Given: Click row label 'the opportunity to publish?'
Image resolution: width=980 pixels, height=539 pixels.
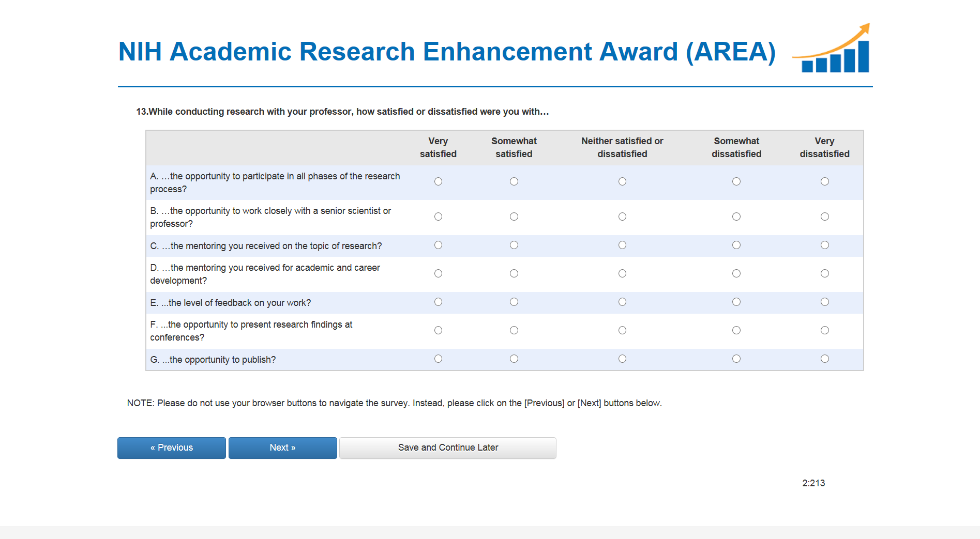Looking at the screenshot, I should tap(213, 360).
